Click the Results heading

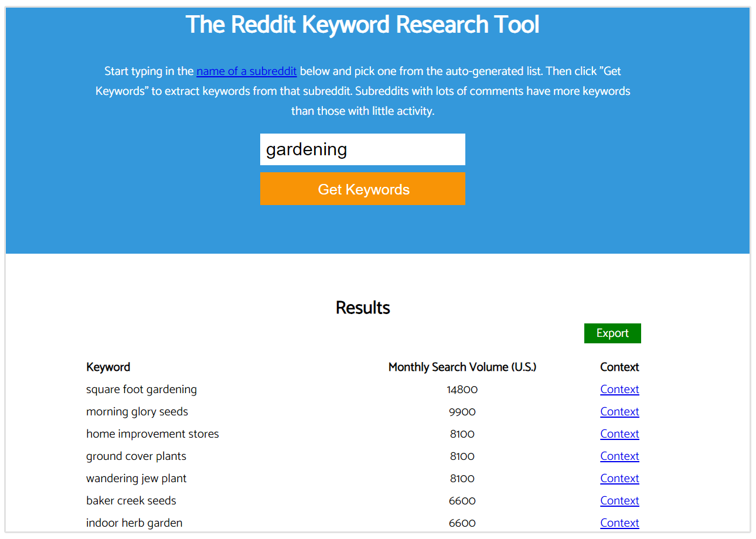tap(363, 308)
